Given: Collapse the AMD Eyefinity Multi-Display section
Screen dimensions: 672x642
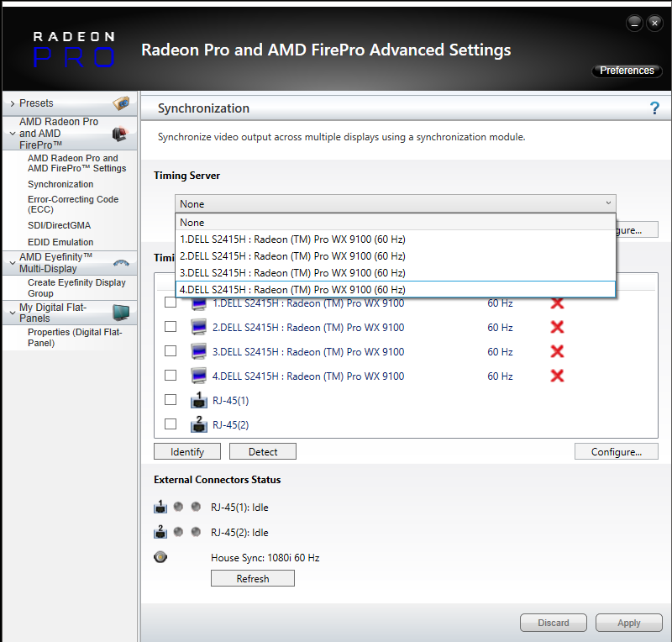Looking at the screenshot, I should (x=13, y=263).
